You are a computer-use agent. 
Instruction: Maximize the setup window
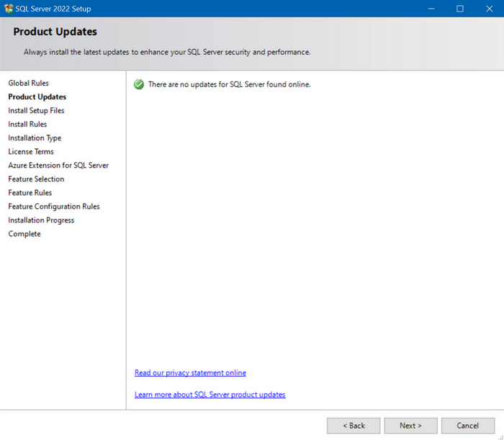[x=460, y=9]
